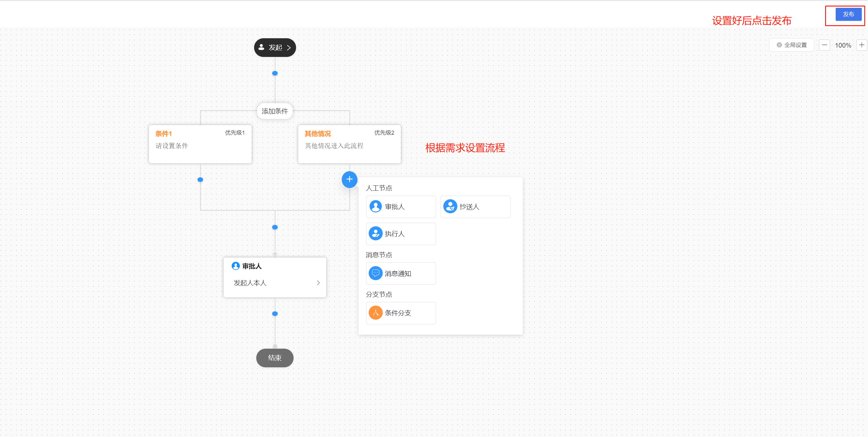Click 优先级1 priority label

click(x=234, y=133)
